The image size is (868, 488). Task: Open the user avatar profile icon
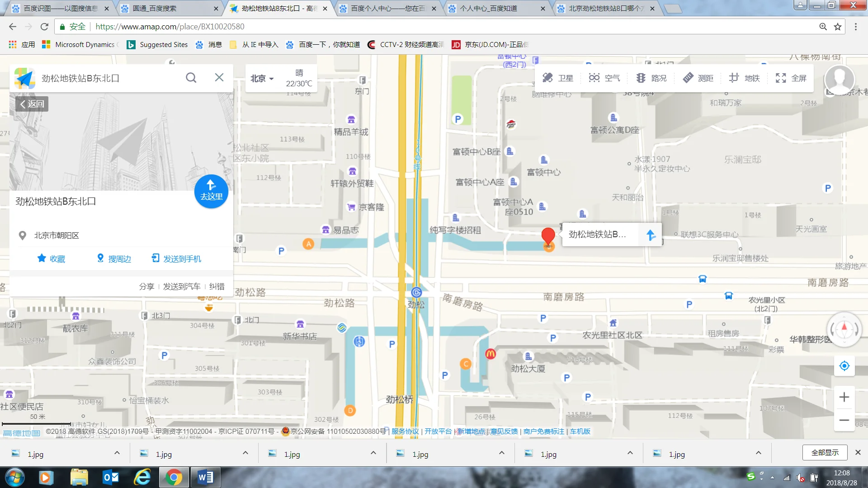tap(840, 80)
